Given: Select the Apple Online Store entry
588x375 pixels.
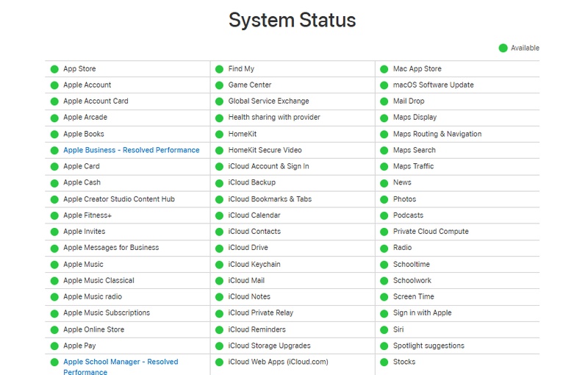Looking at the screenshot, I should [94, 329].
